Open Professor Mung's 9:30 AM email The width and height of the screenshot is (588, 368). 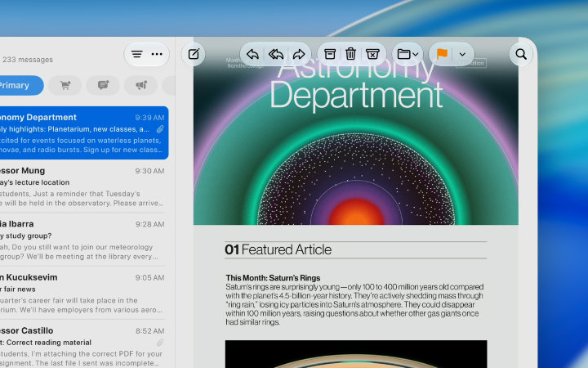pos(82,186)
